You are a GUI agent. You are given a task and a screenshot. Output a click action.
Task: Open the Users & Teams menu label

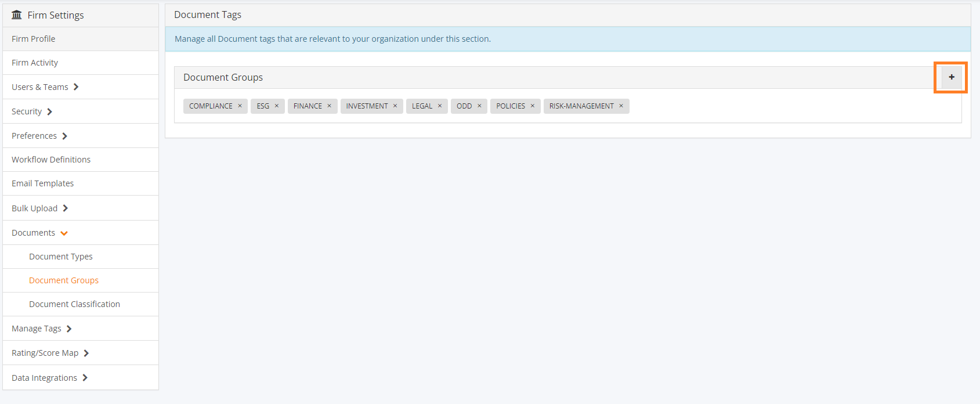(x=40, y=87)
